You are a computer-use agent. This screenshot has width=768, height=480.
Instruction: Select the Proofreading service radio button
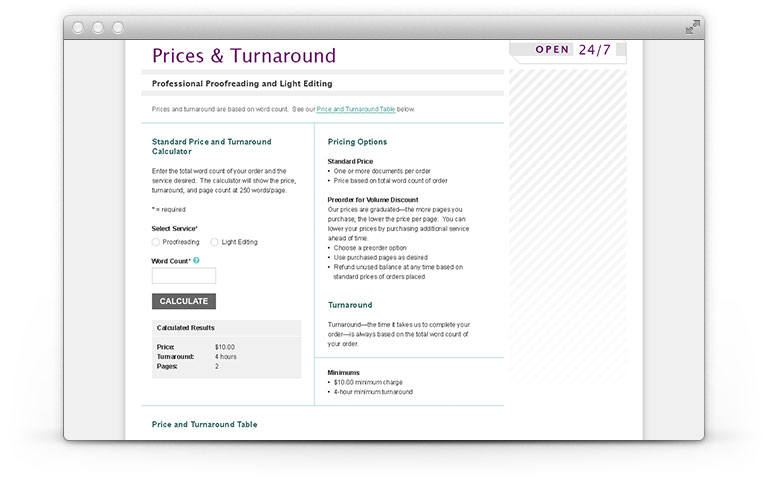[x=156, y=242]
